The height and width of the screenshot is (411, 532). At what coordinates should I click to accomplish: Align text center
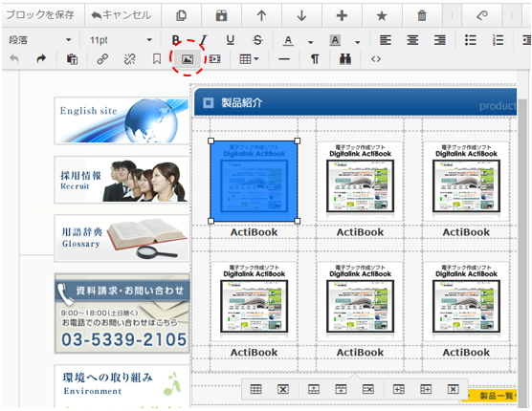[412, 40]
